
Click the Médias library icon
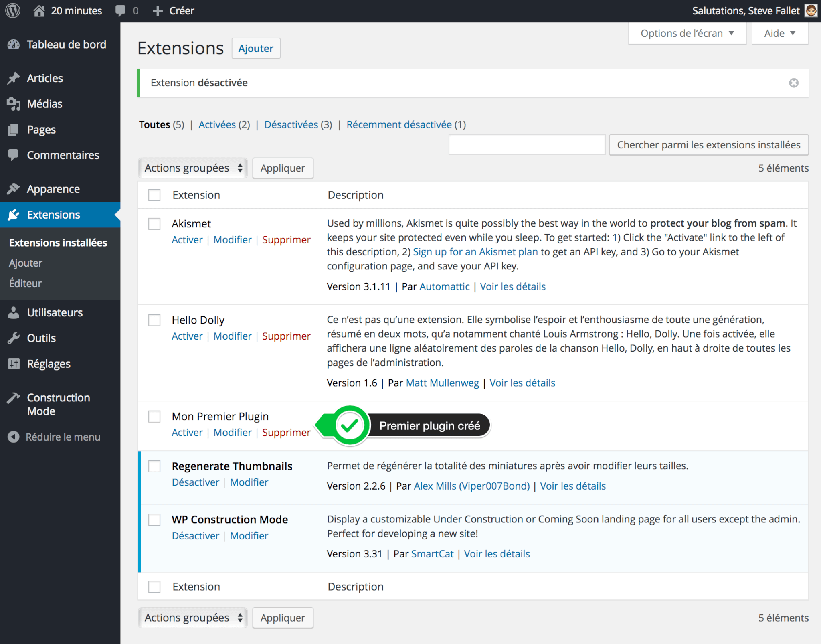[x=14, y=104]
